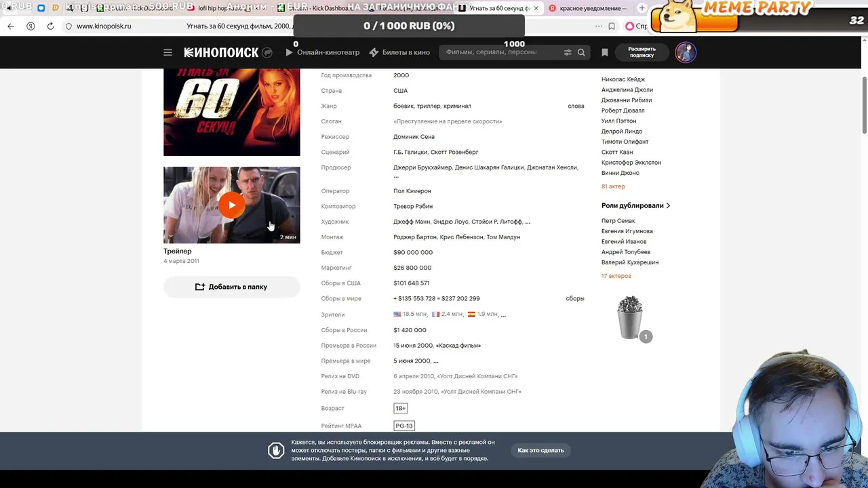Open browser page options three dots
868x488 pixels.
599,26
